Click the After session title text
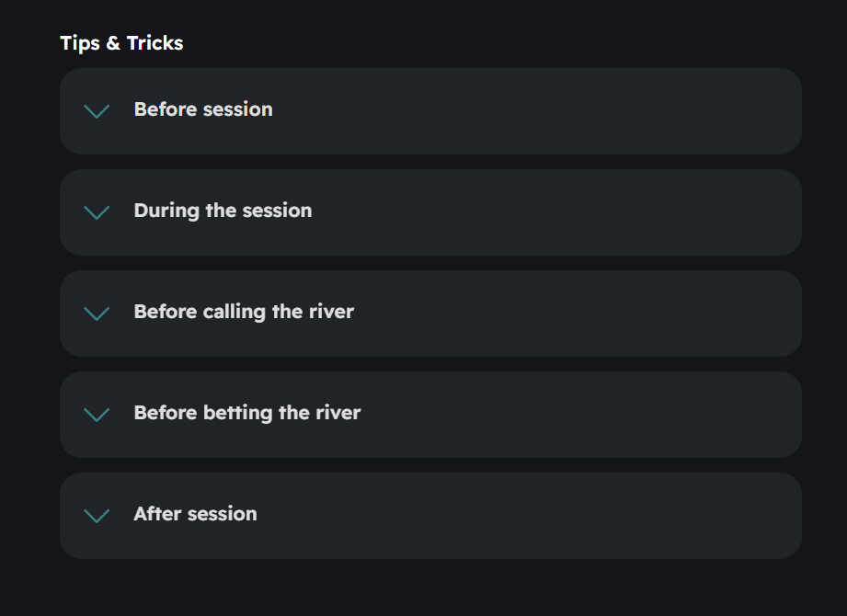 pos(195,514)
